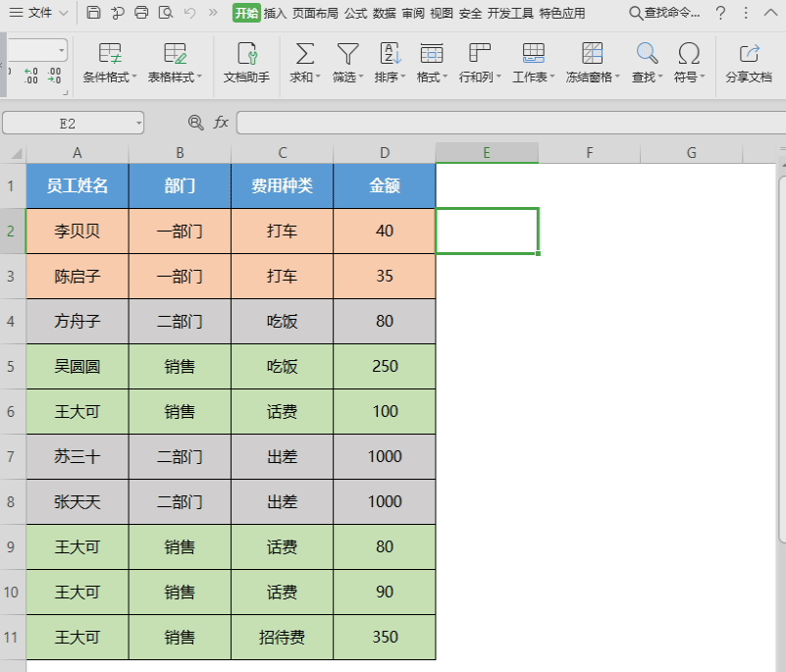Viewport: 786px width, 672px height.
Task: Switch to the 安全 tab
Action: (470, 13)
